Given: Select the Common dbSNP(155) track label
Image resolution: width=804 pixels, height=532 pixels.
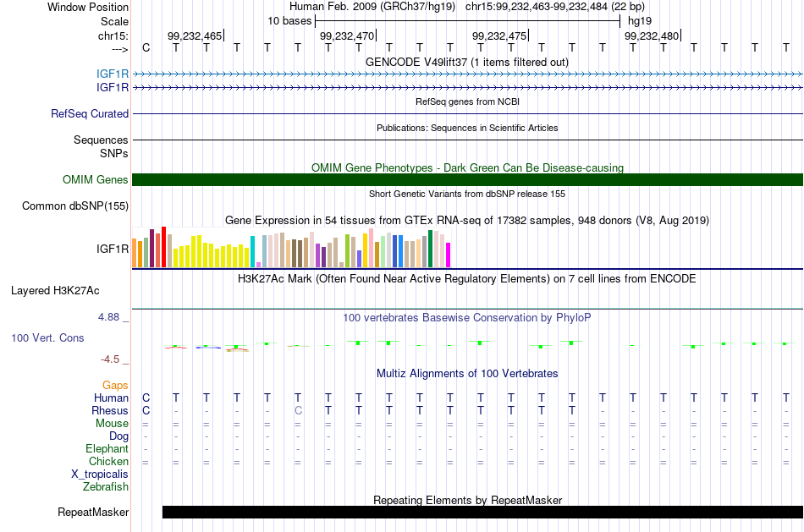Looking at the screenshot, I should (x=75, y=206).
